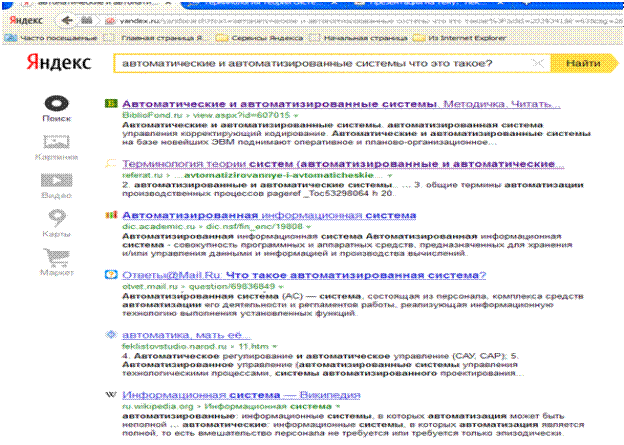Open the Начальная страница bookmark

point(359,38)
